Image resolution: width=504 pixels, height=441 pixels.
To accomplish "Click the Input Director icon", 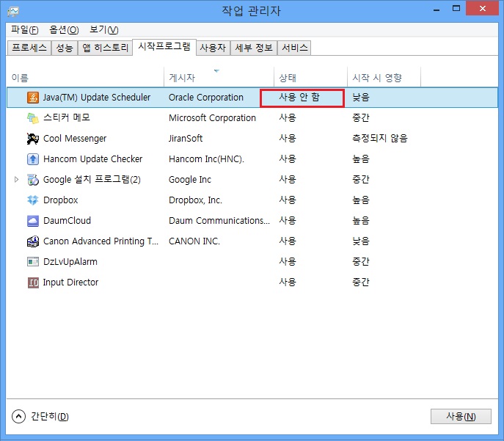I will click(x=33, y=283).
